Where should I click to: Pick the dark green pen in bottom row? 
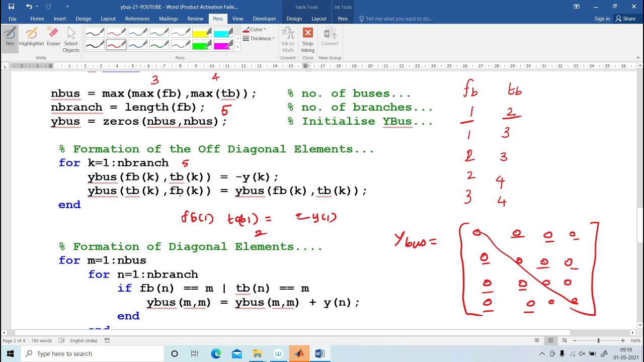[x=159, y=45]
